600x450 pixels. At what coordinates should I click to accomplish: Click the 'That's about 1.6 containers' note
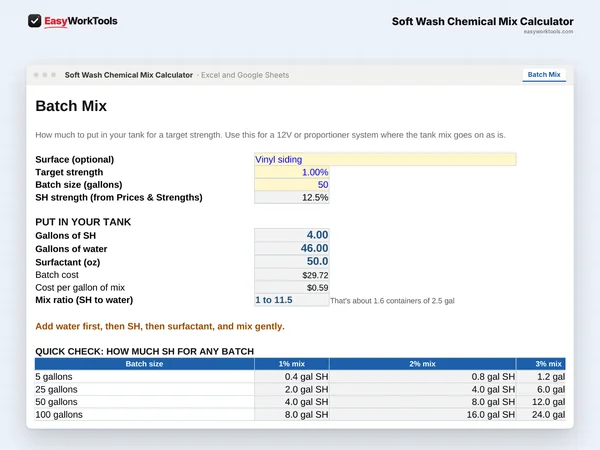pyautogui.click(x=392, y=301)
